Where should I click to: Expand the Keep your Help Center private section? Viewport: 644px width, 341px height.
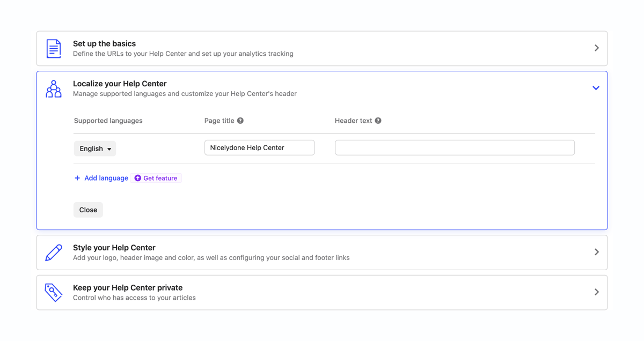[x=596, y=292]
